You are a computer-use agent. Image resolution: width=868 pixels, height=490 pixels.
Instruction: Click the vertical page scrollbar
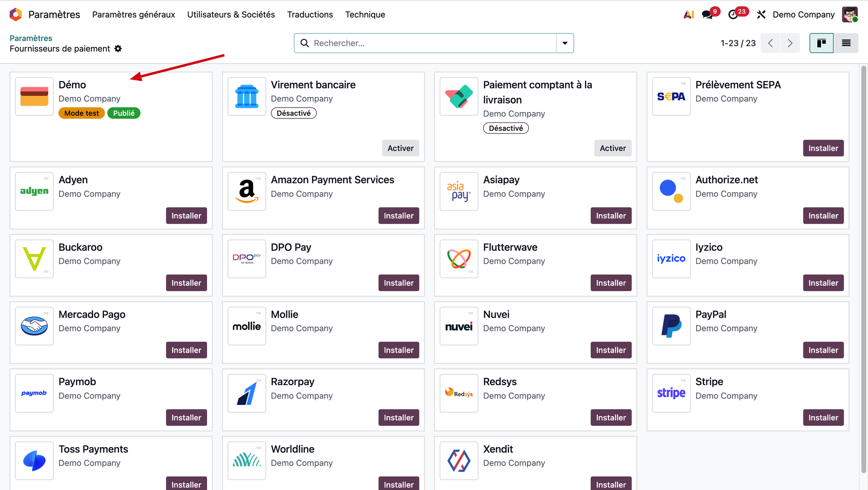tap(863, 269)
